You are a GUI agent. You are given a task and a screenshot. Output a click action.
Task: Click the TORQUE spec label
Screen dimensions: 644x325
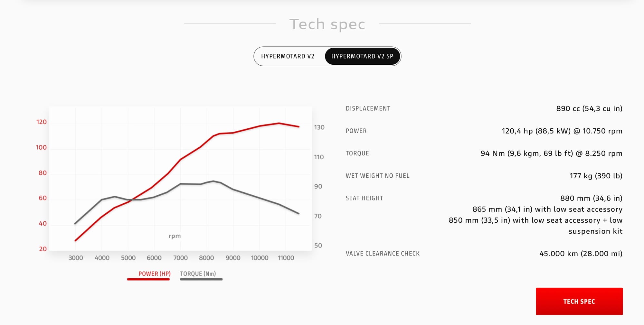click(357, 153)
